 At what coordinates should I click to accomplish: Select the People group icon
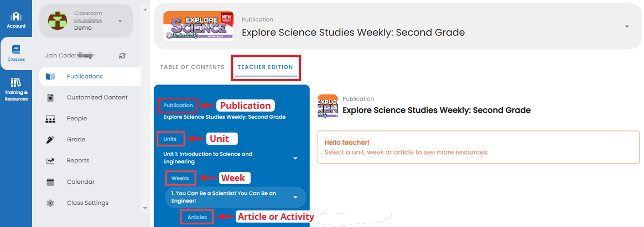coord(50,119)
